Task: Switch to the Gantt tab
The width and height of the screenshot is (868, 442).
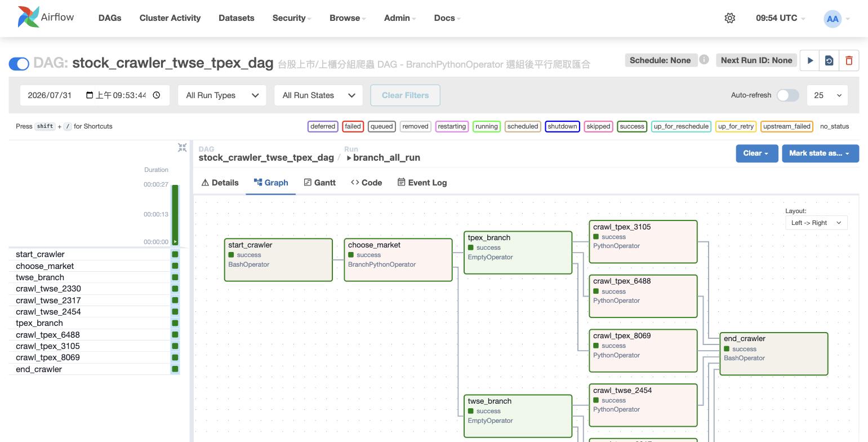Action: click(320, 183)
